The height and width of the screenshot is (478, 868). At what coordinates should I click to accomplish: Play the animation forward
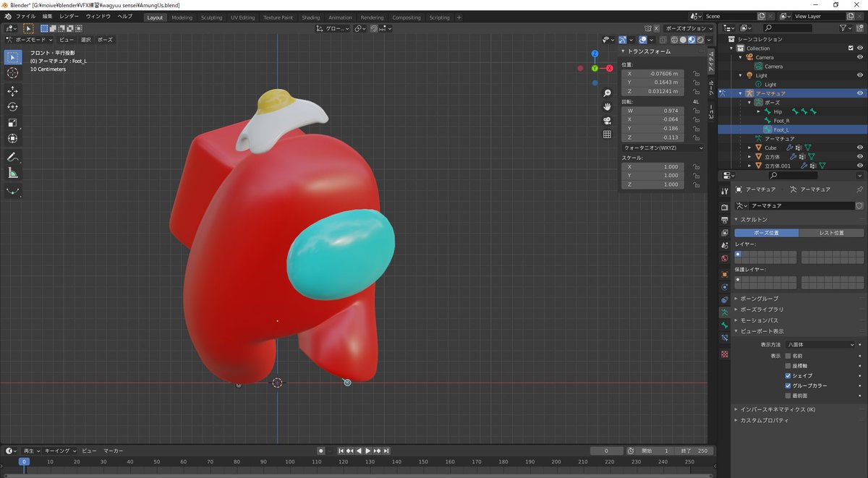pos(368,451)
